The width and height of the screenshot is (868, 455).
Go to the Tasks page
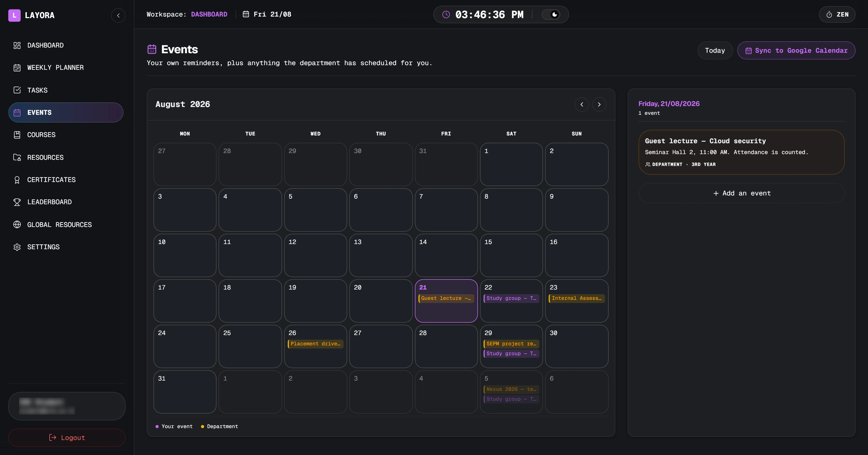pos(66,90)
